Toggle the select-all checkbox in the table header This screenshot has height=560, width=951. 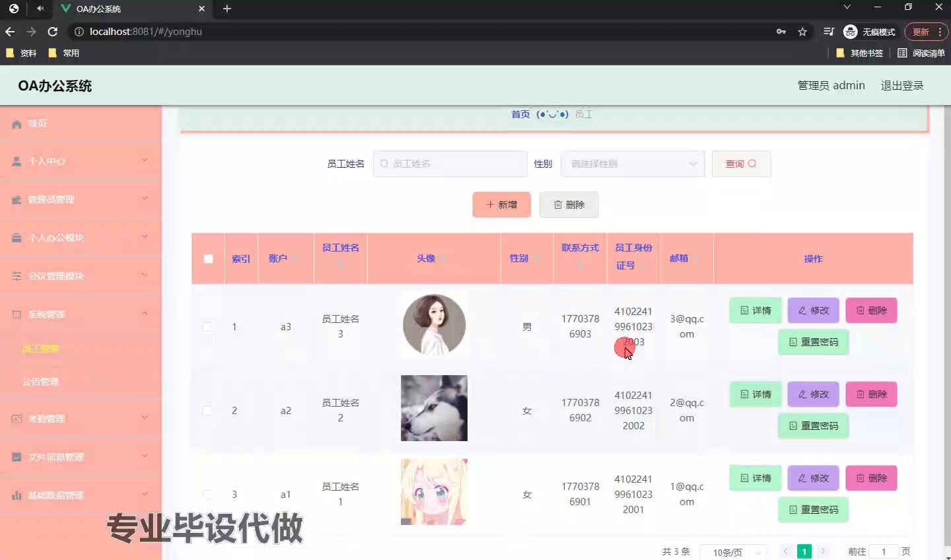(208, 259)
